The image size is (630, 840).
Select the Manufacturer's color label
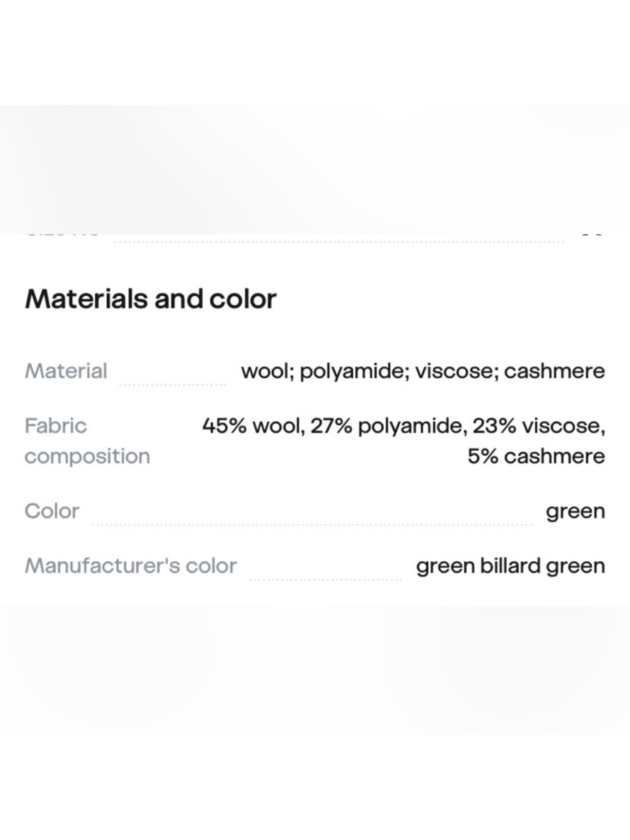pos(130,566)
